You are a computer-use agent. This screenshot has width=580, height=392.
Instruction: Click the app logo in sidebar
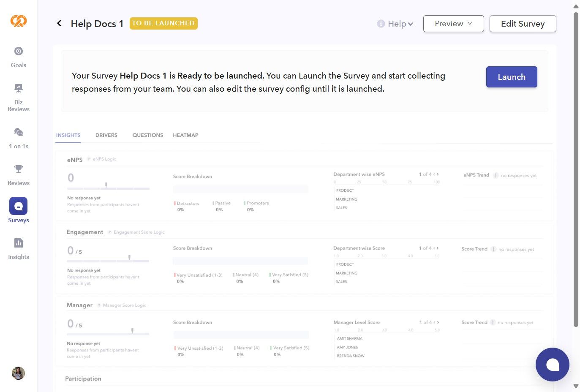(19, 21)
